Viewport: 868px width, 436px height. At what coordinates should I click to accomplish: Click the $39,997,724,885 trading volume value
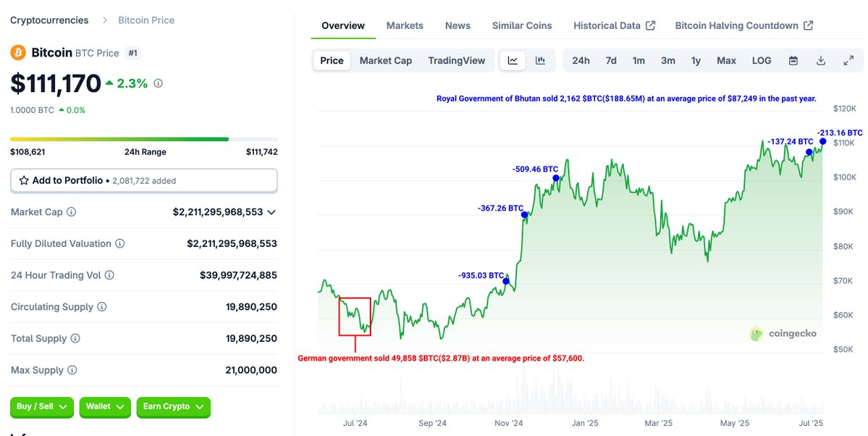point(239,275)
